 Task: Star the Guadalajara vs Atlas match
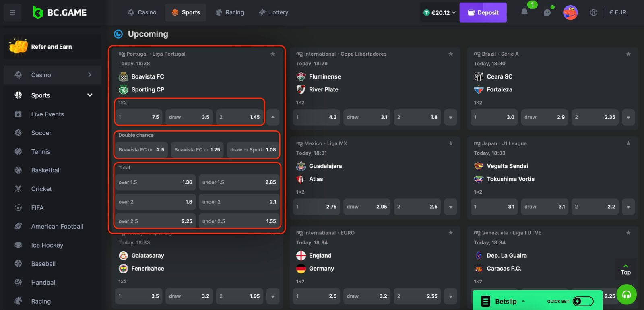click(451, 143)
